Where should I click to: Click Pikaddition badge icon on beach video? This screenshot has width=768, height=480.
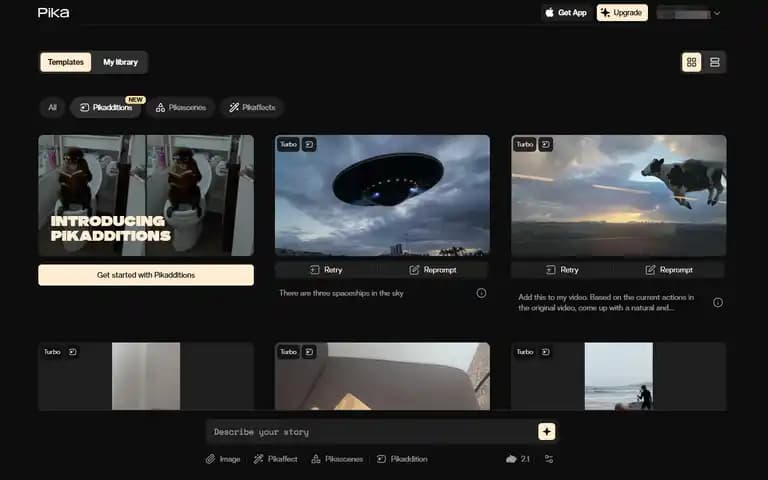tap(545, 352)
